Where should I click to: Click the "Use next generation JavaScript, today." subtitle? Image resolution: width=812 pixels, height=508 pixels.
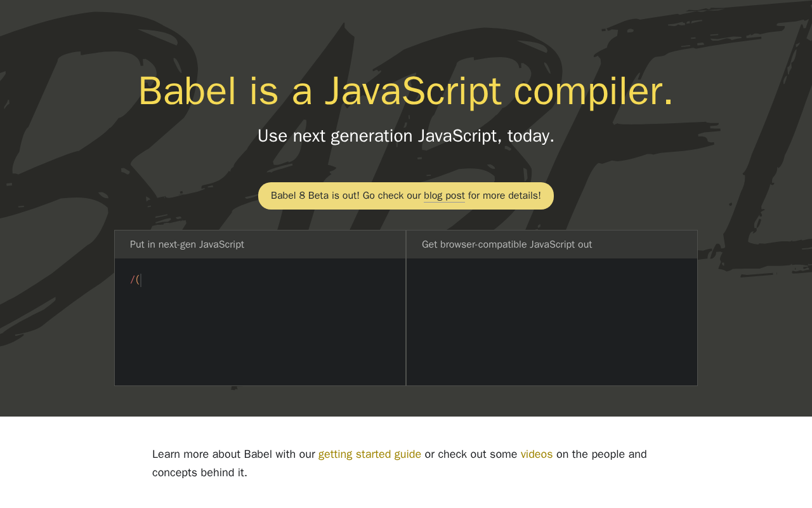tap(405, 136)
